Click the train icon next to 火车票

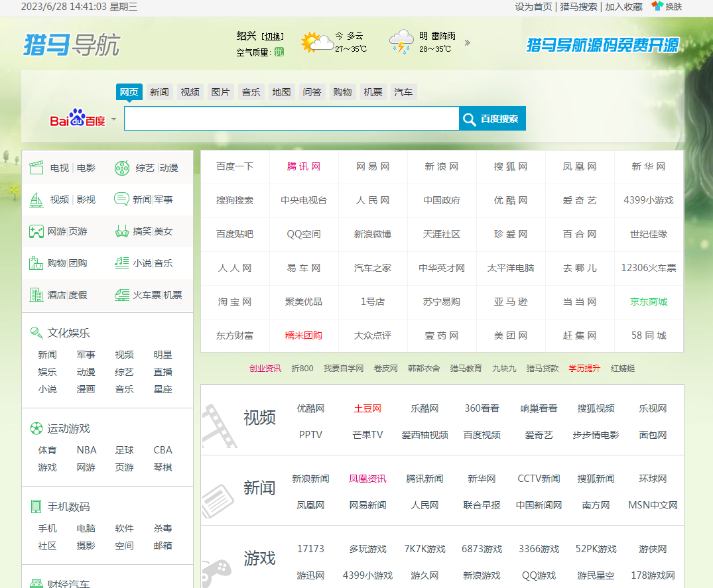coord(122,295)
